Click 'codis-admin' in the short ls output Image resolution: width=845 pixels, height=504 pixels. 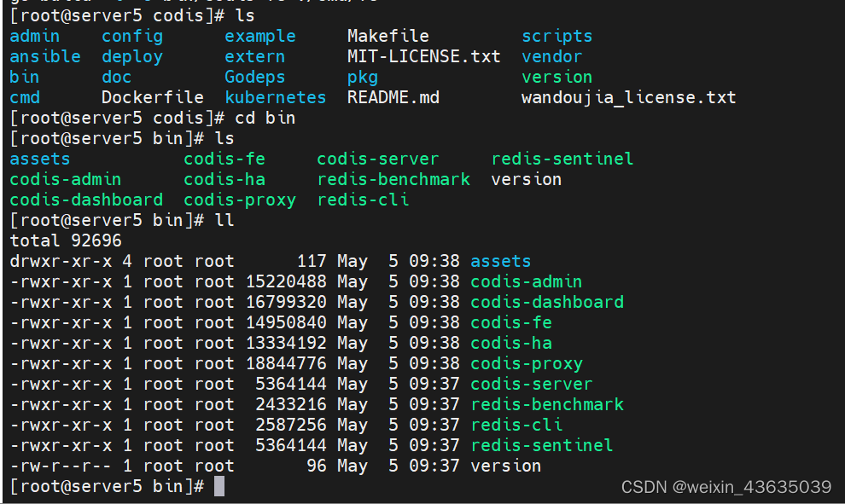(x=65, y=179)
